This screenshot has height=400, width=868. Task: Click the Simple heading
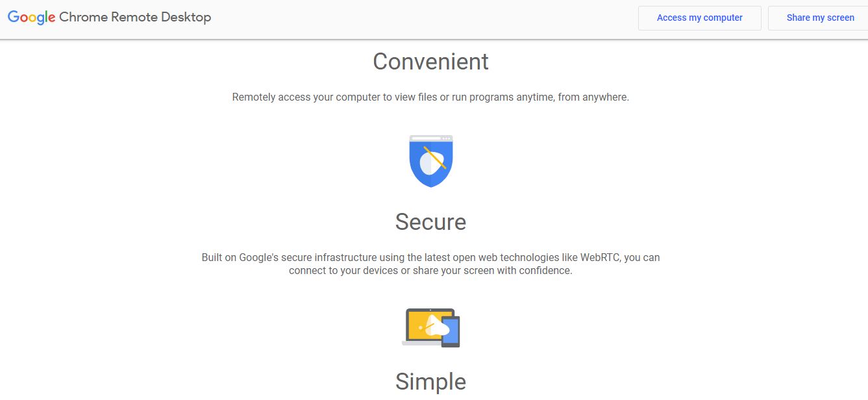click(430, 382)
